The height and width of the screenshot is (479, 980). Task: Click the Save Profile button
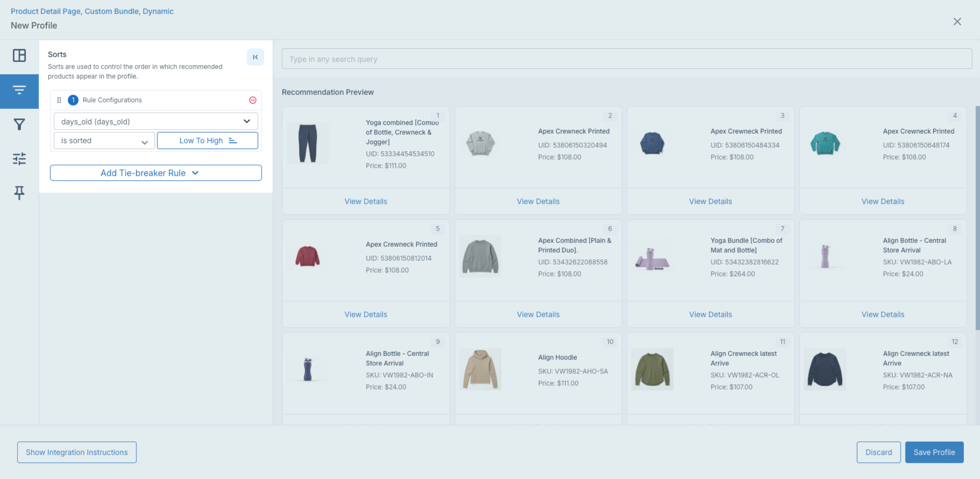pos(934,452)
